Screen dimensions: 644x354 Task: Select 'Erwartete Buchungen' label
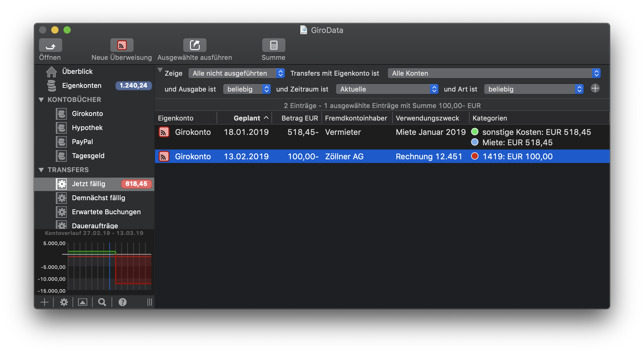click(x=106, y=212)
